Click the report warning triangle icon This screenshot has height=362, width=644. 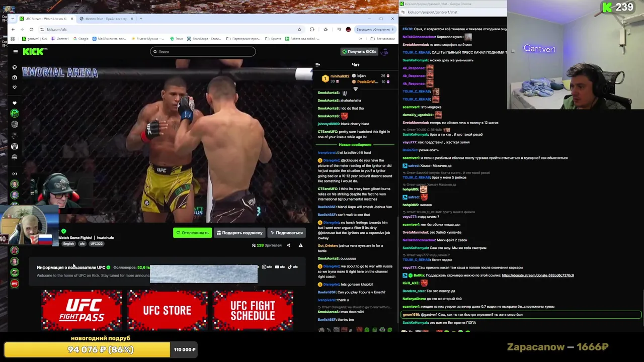[300, 245]
